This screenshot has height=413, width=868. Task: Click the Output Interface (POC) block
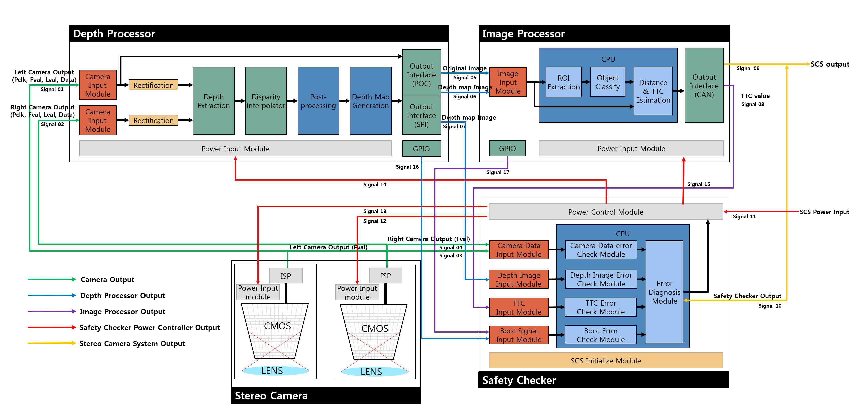(x=421, y=73)
